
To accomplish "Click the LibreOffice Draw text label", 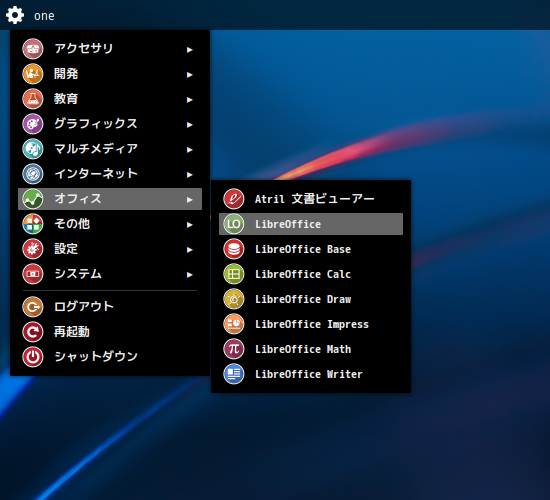I will click(303, 299).
